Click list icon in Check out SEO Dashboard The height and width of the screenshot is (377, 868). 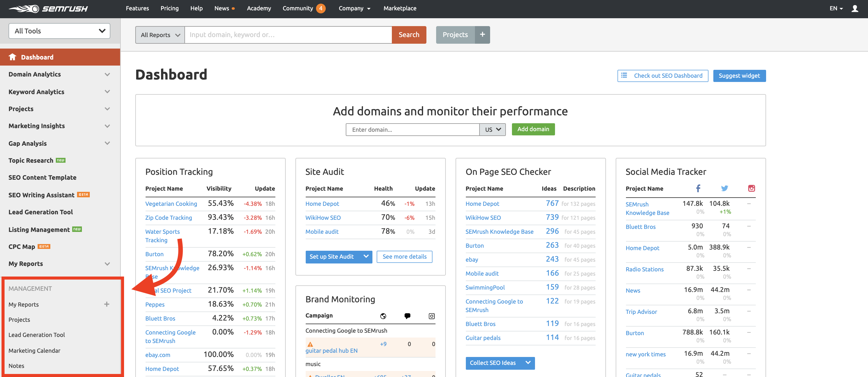click(624, 76)
